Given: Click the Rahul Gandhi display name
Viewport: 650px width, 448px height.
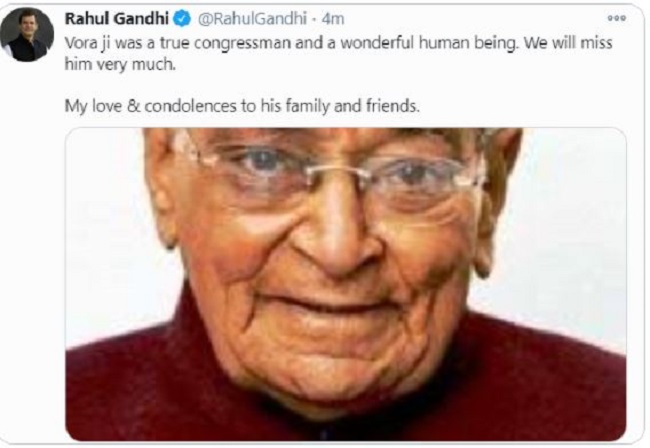Looking at the screenshot, I should [x=116, y=19].
